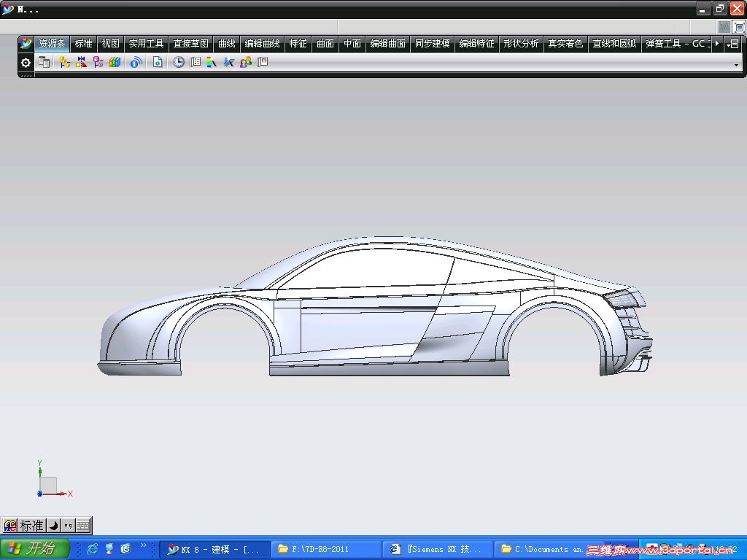Switch to the 形状分析 tab

pyautogui.click(x=521, y=44)
